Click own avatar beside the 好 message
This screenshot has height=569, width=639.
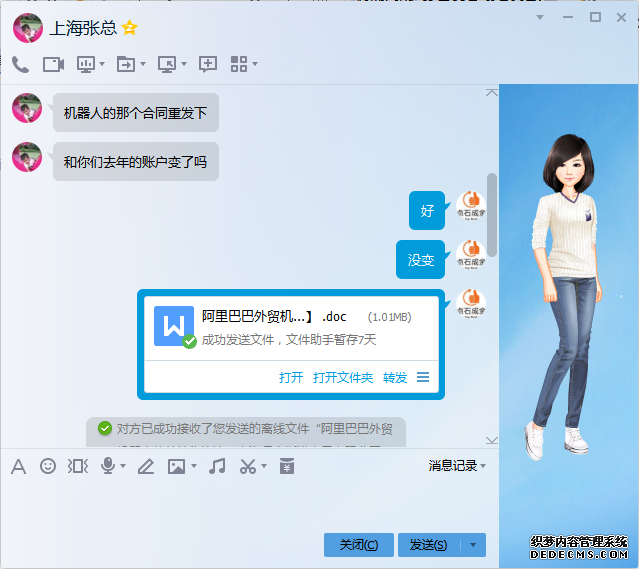click(x=471, y=206)
